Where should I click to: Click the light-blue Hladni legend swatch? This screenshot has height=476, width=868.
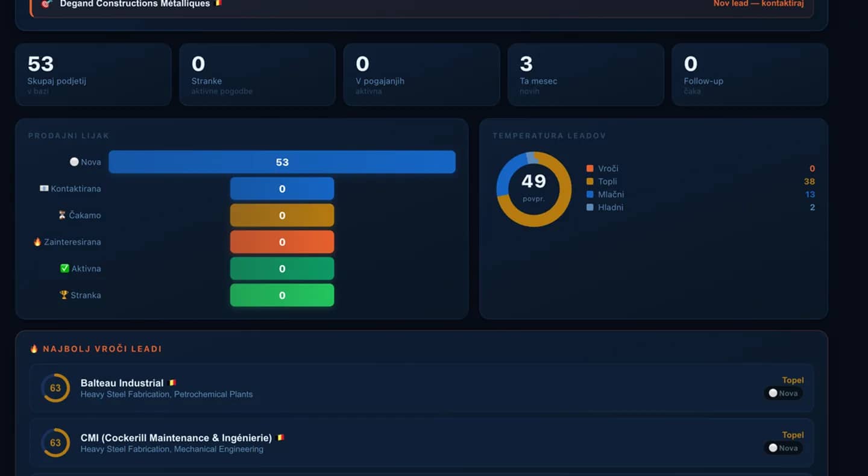tap(590, 207)
